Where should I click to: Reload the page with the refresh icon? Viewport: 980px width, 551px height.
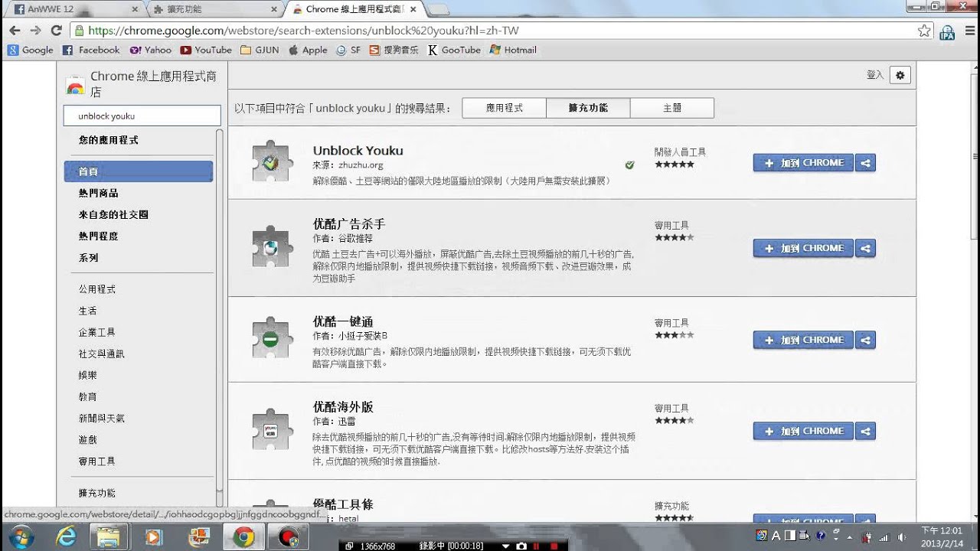pos(56,31)
